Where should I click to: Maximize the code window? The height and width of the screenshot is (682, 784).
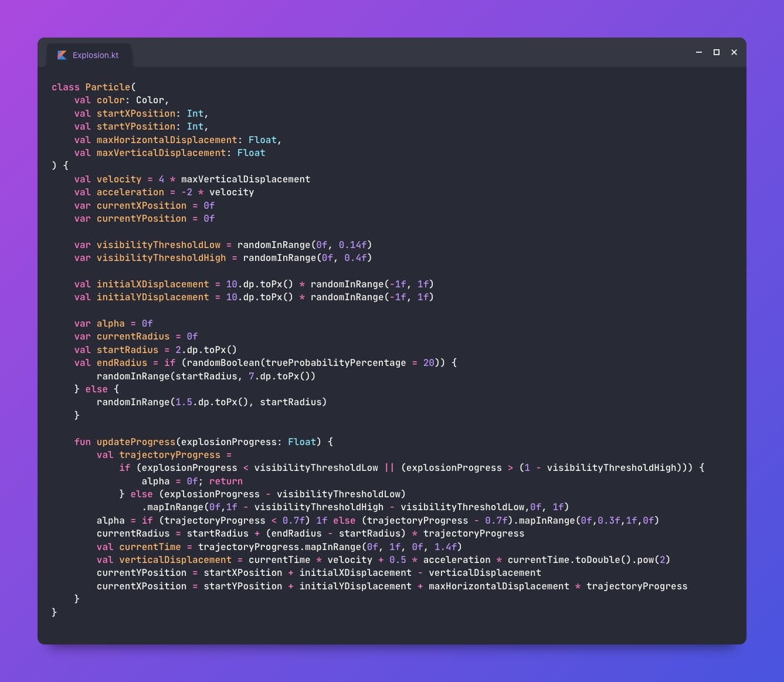[x=717, y=52]
